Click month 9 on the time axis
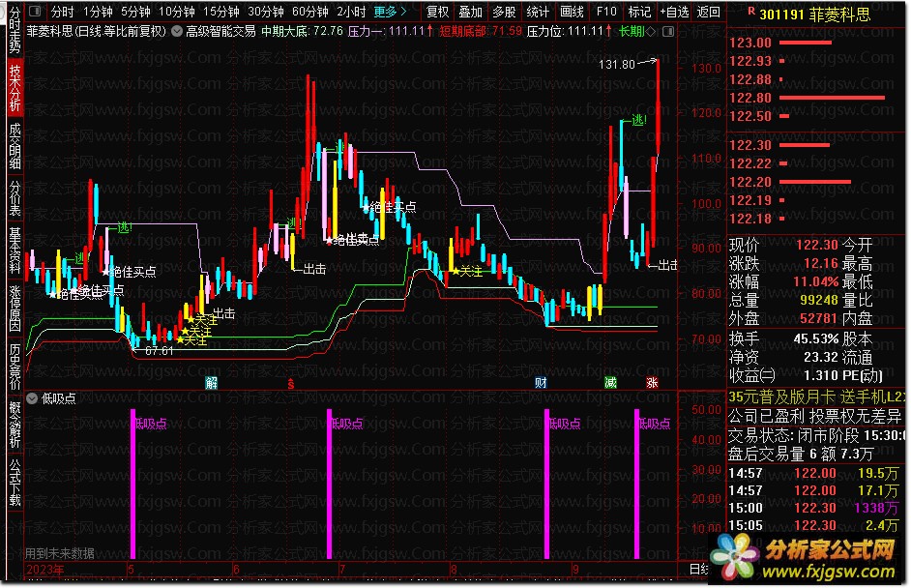The height and width of the screenshot is (588, 911). coord(575,570)
